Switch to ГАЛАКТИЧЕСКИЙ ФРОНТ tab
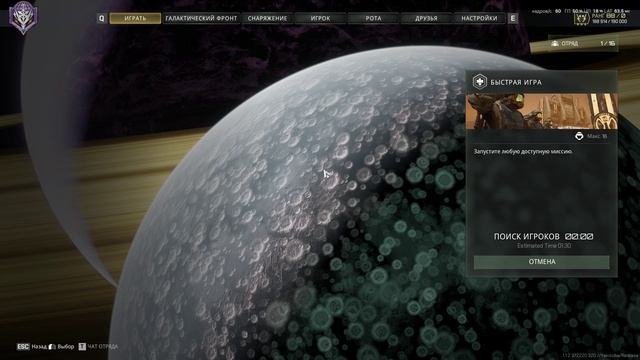 pyautogui.click(x=201, y=18)
